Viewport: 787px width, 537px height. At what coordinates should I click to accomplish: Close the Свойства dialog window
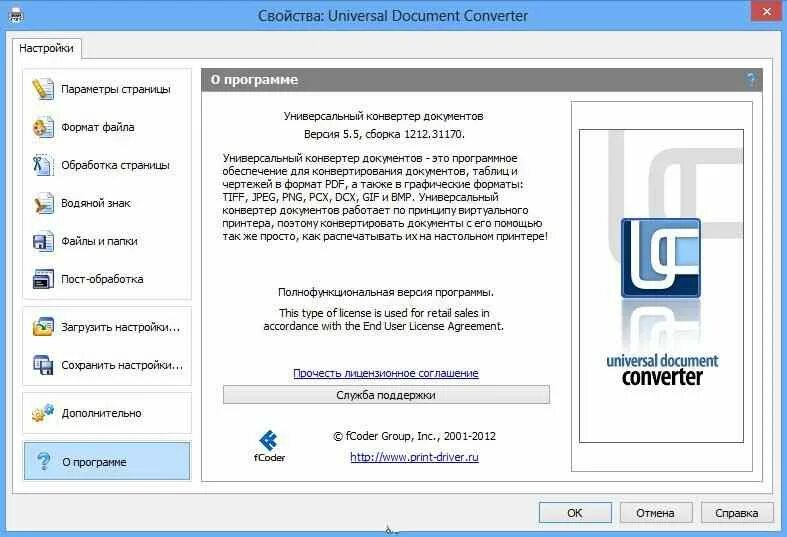click(x=766, y=11)
